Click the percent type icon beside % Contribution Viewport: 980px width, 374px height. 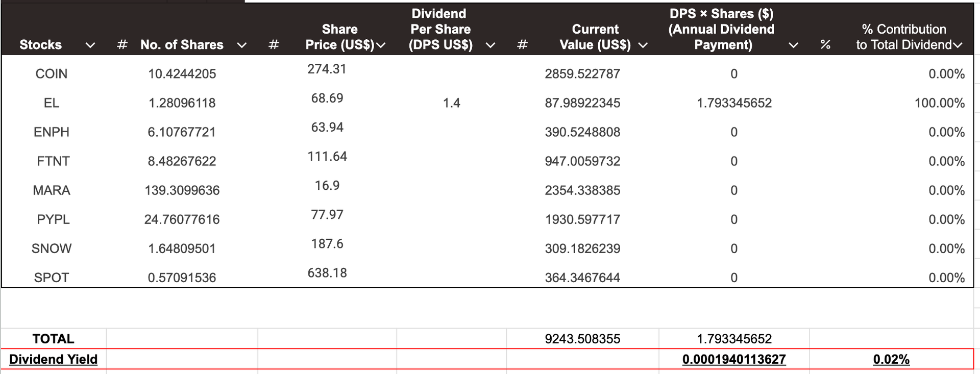click(825, 45)
